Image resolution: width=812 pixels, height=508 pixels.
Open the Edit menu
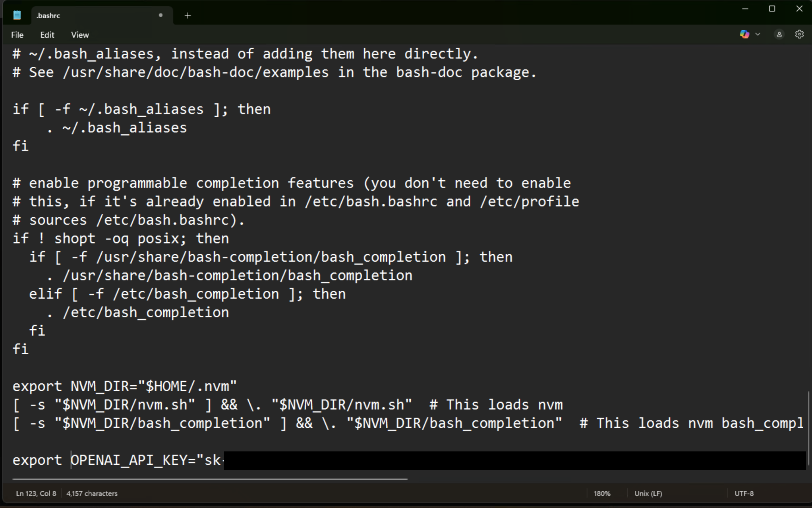click(47, 35)
